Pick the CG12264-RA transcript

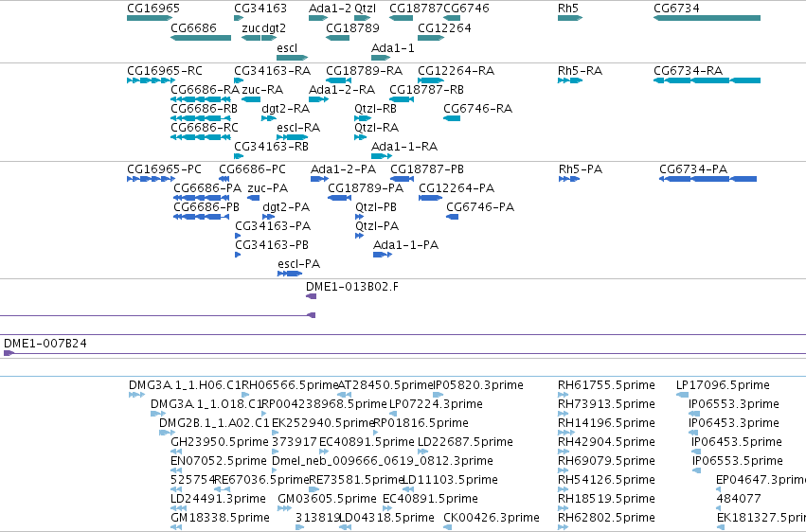click(431, 80)
